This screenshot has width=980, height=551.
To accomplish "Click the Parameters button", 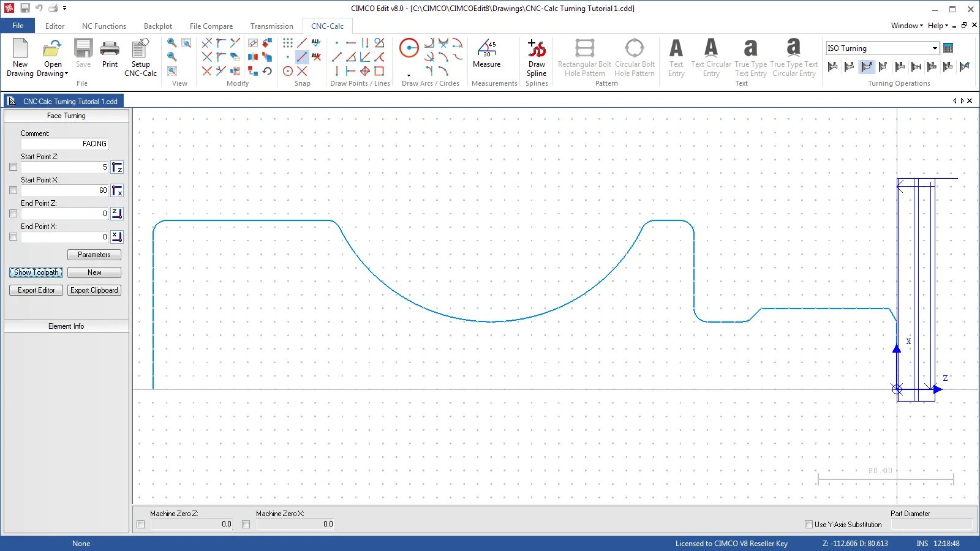I will tap(94, 255).
